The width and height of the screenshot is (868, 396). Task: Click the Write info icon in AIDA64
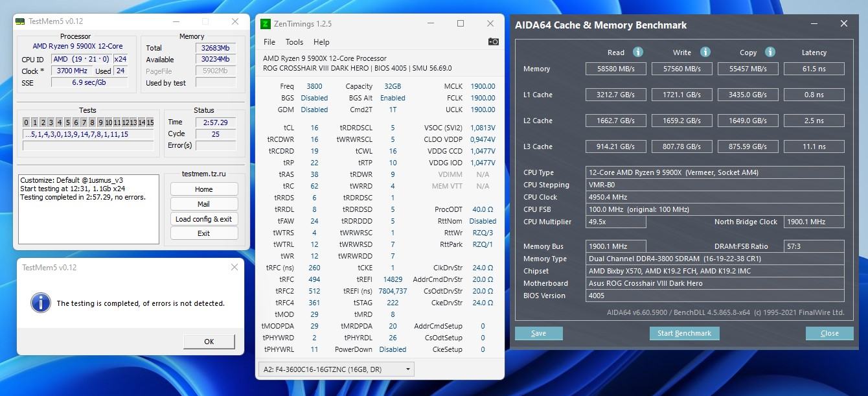705,52
